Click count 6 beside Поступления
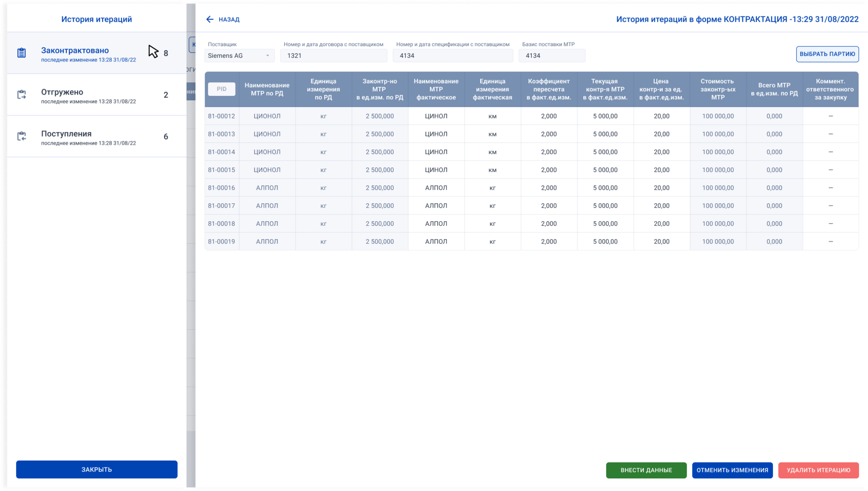Image resolution: width=868 pixels, height=491 pixels. click(166, 136)
